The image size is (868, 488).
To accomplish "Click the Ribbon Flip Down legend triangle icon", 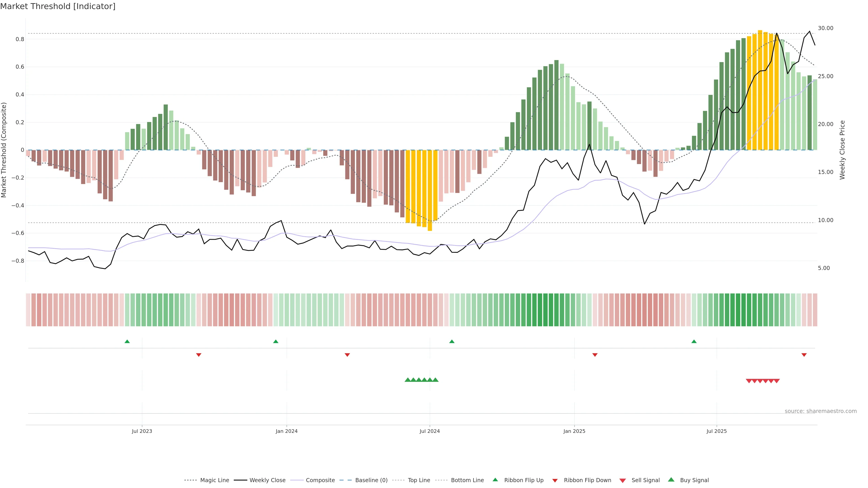I will coord(555,480).
